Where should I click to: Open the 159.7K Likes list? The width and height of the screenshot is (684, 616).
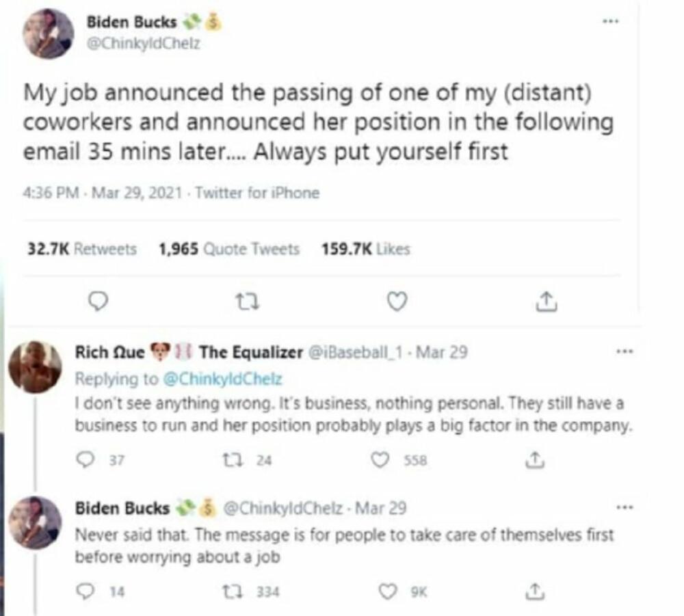[x=366, y=249]
